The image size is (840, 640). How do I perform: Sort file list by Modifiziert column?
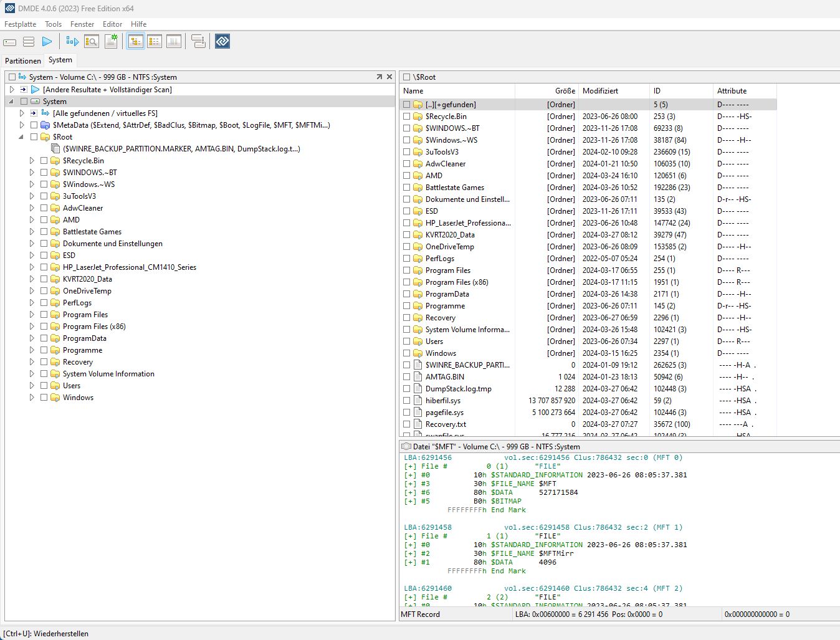600,91
